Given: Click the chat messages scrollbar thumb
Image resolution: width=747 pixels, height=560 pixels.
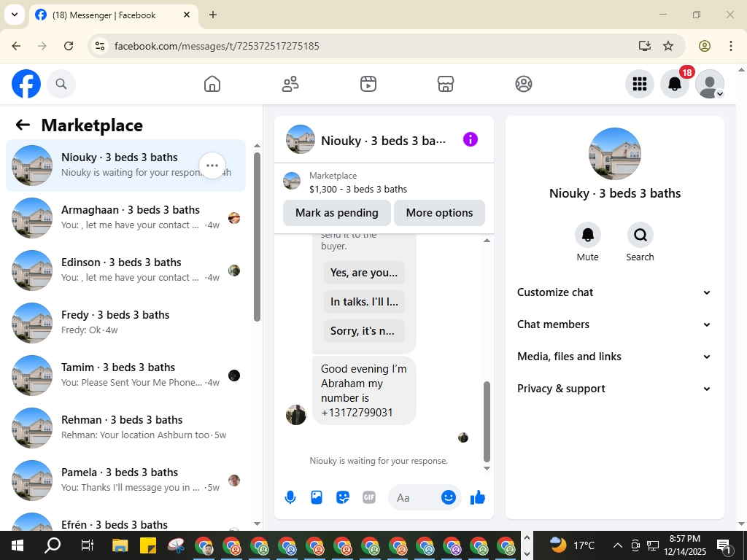Looking at the screenshot, I should coord(487,422).
